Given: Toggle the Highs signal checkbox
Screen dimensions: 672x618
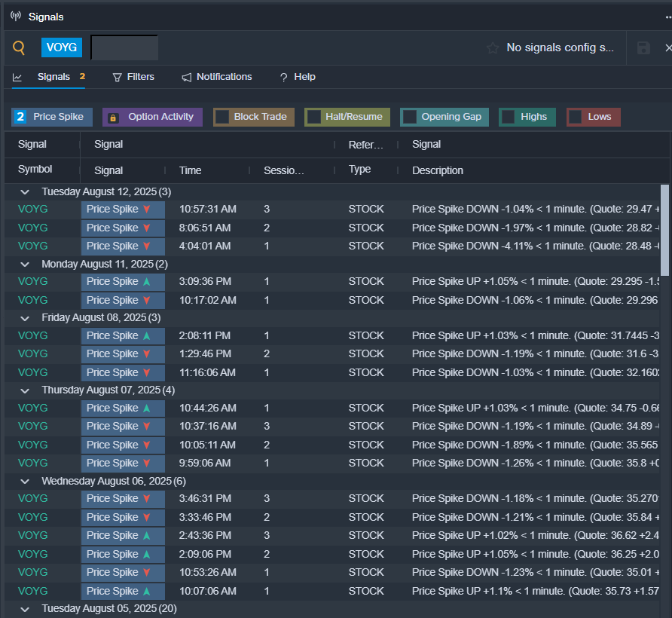Looking at the screenshot, I should [x=509, y=117].
